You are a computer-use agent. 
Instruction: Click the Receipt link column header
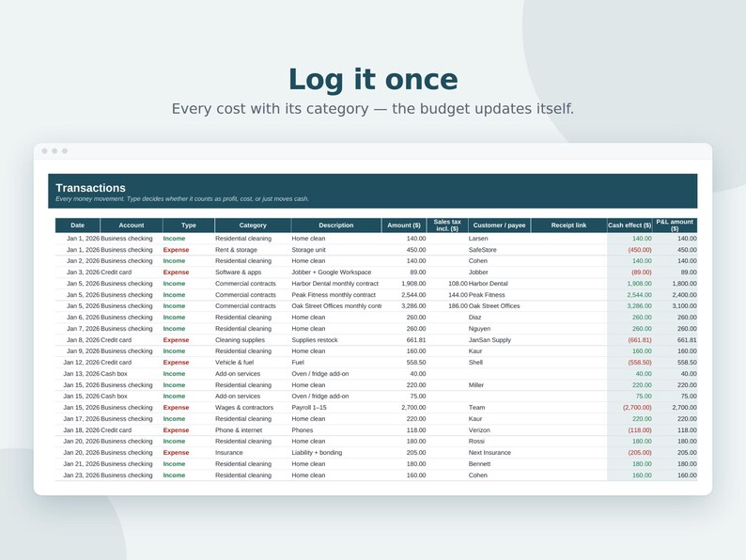coord(568,226)
